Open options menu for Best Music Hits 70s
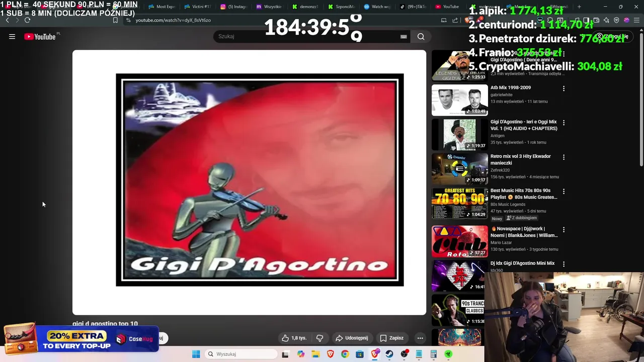This screenshot has height=362, width=644. coord(563,192)
